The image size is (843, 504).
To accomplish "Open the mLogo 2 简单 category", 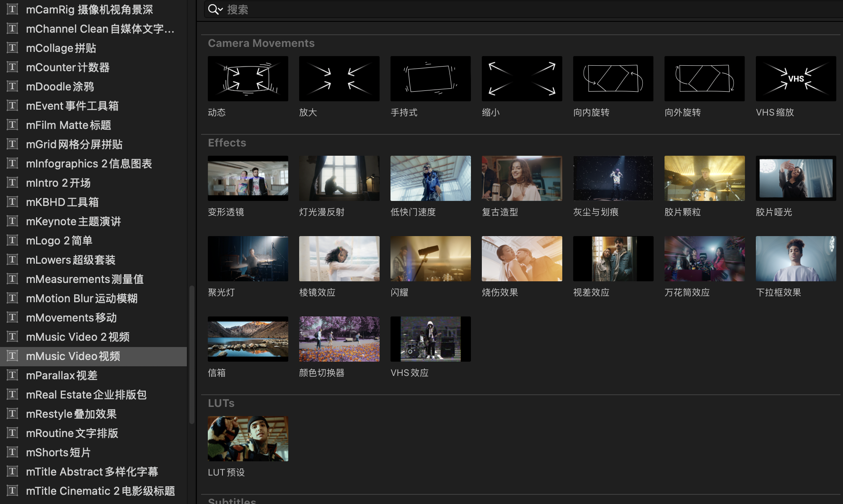I will [93, 240].
